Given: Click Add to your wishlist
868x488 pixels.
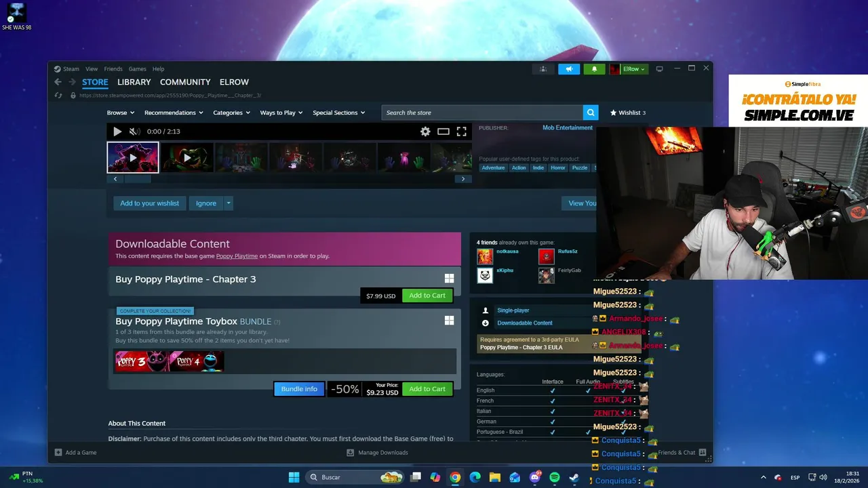Looking at the screenshot, I should tap(150, 203).
